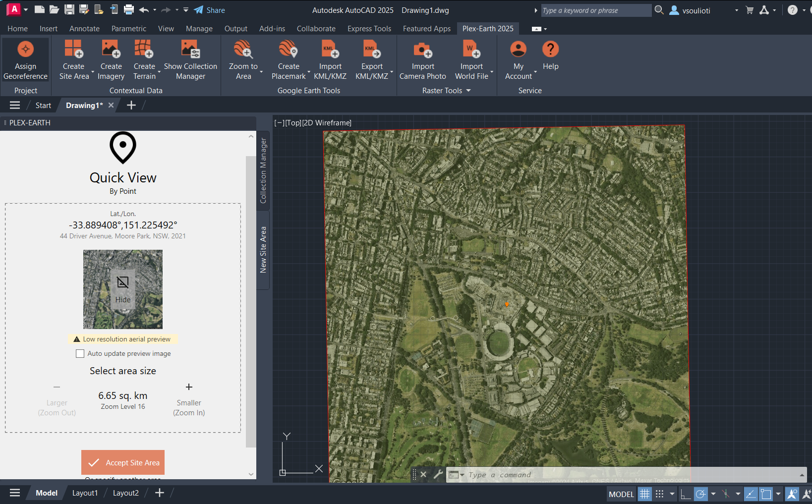Click the Plex-Earth panel vertical scrollbar
The height and width of the screenshot is (504, 812).
(251, 301)
